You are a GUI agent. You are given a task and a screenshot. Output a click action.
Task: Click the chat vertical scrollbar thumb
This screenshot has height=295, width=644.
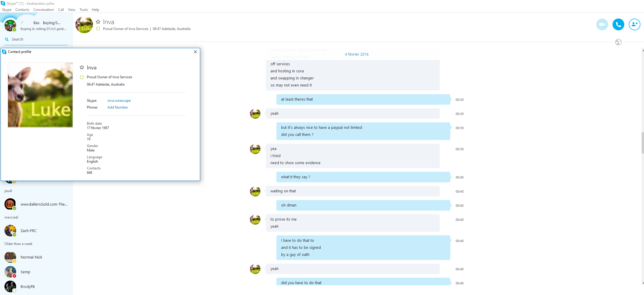pos(643,143)
